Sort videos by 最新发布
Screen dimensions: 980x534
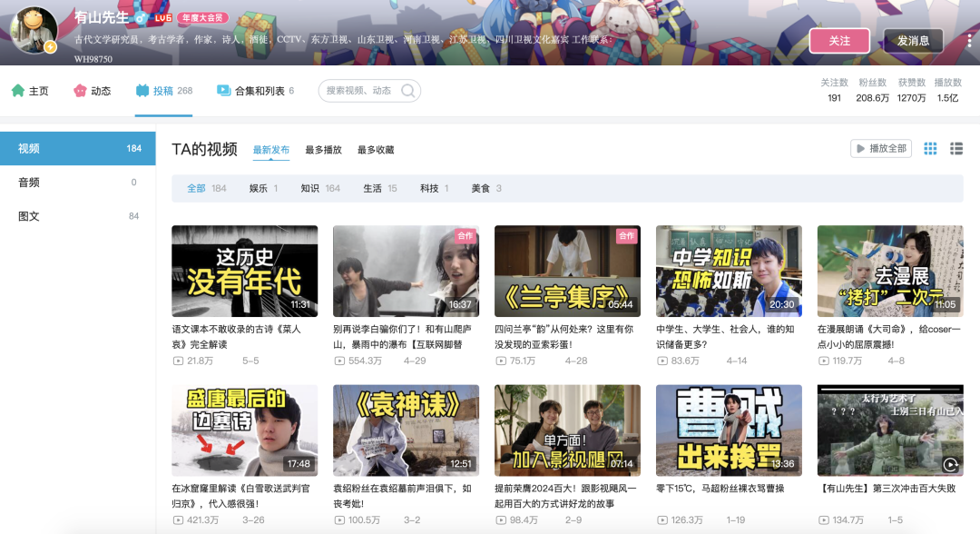(x=271, y=150)
